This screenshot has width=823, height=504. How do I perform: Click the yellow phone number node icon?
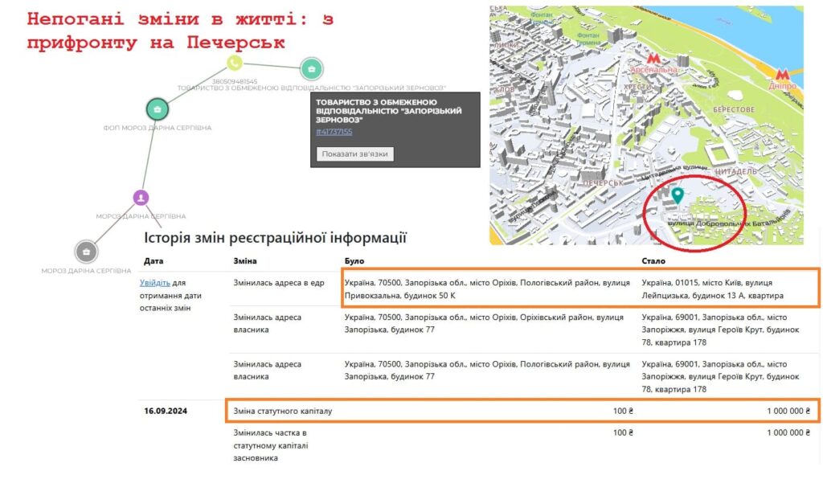point(234,63)
